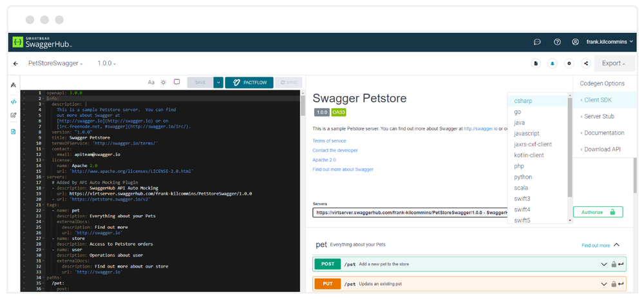Click the share icon
The height and width of the screenshot is (303, 644).
[586, 63]
